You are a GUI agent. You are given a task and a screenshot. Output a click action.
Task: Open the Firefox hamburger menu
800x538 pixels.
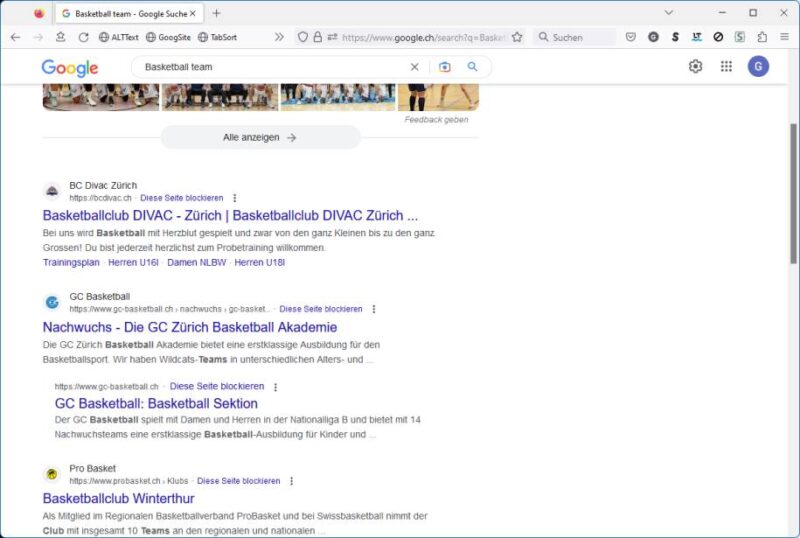click(784, 37)
